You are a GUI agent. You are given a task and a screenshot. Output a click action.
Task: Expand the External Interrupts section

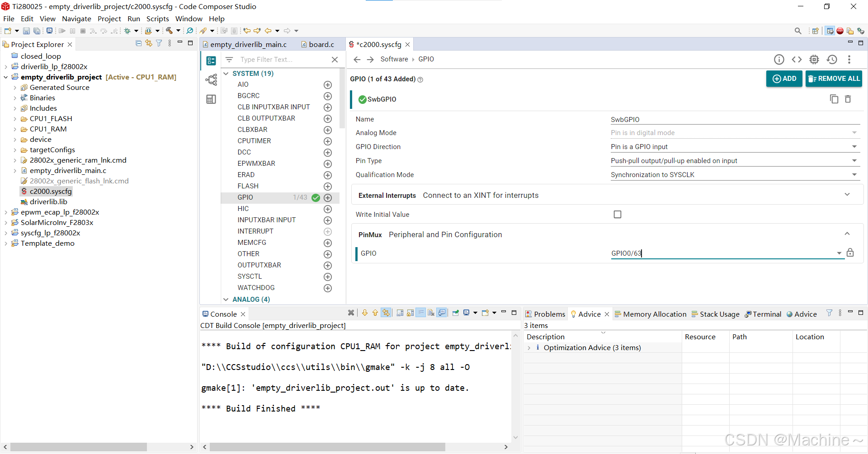pos(847,195)
